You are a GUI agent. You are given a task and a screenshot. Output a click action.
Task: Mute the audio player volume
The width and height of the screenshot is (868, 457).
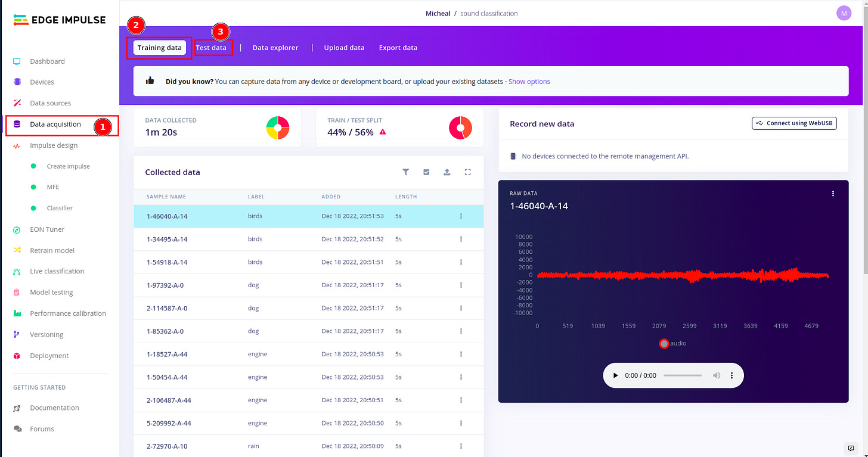click(717, 376)
